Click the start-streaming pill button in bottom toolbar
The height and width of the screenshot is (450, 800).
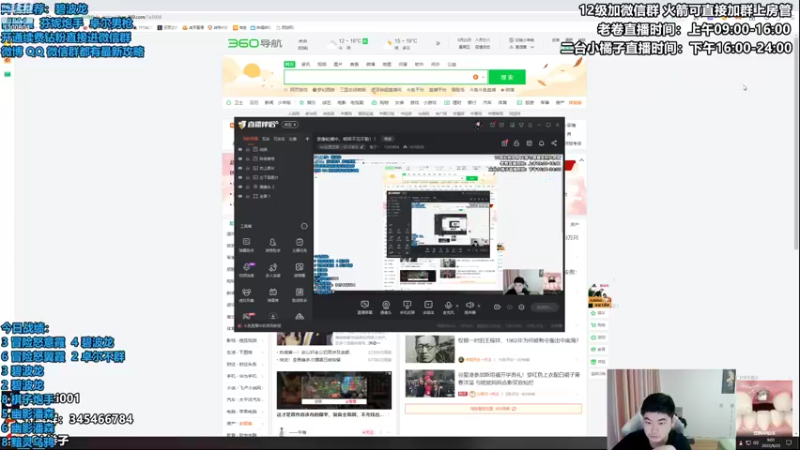(x=544, y=307)
